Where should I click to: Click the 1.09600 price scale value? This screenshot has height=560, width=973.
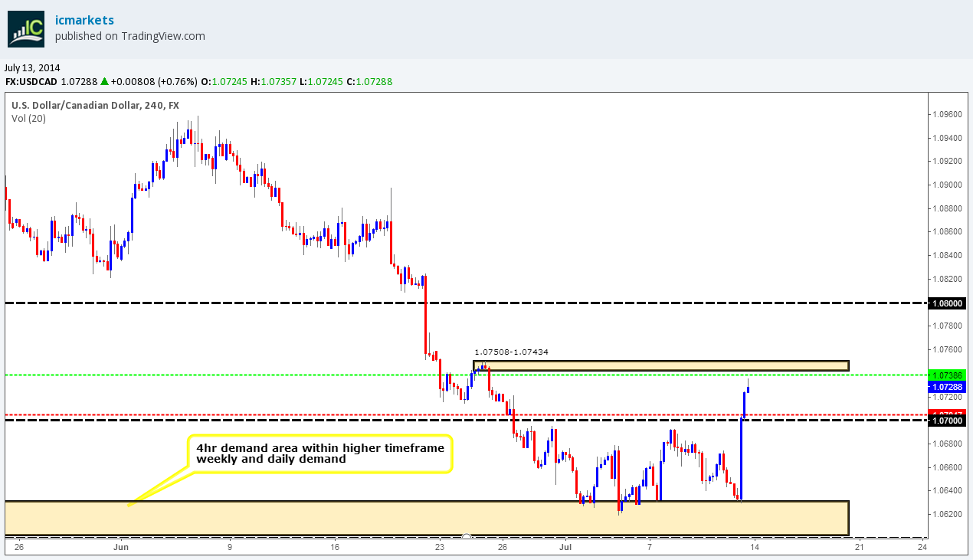click(948, 114)
